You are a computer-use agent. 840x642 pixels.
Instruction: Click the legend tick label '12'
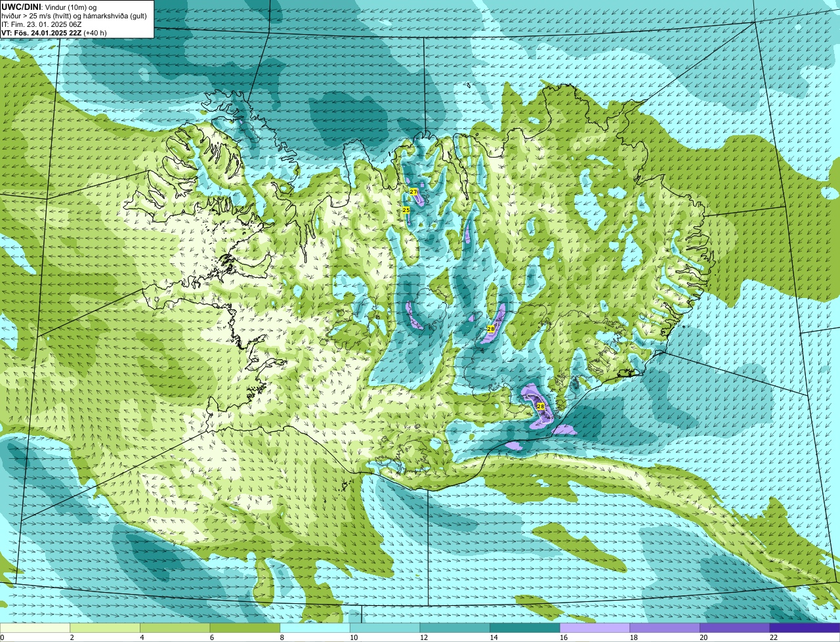(x=424, y=637)
